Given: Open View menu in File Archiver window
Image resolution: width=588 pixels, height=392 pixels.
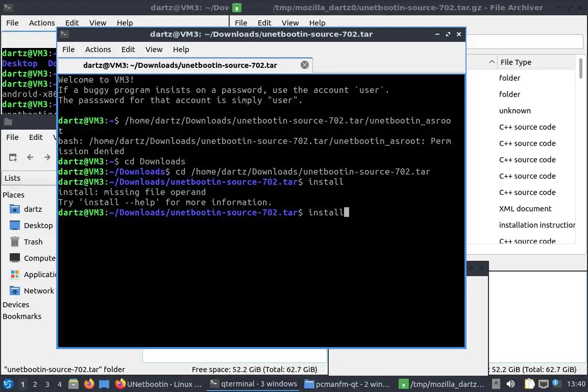Looking at the screenshot, I should pos(290,23).
